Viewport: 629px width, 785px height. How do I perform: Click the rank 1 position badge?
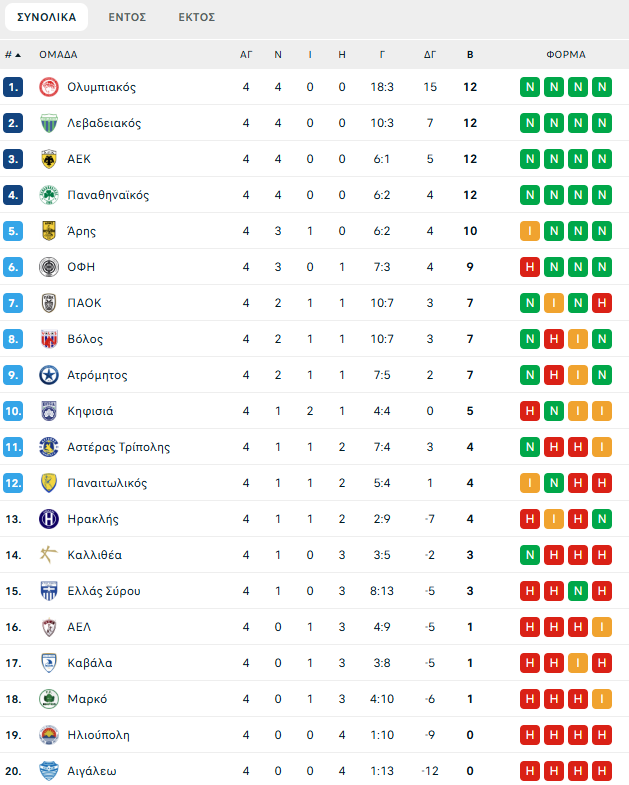[x=13, y=87]
